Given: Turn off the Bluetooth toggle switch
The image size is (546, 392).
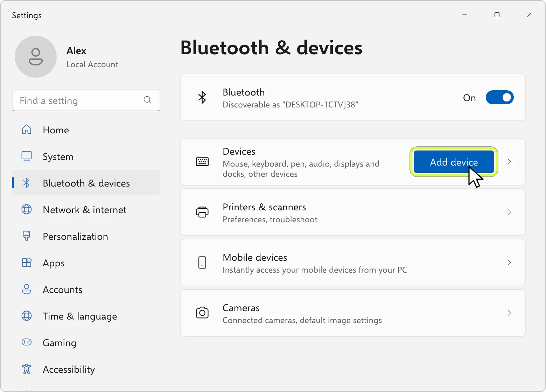Looking at the screenshot, I should point(500,97).
